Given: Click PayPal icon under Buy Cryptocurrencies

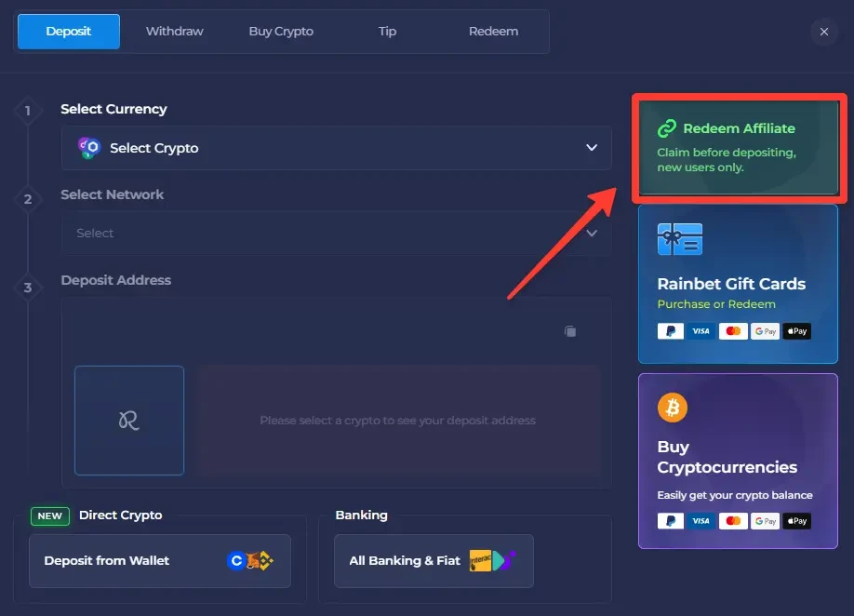Looking at the screenshot, I should click(671, 521).
